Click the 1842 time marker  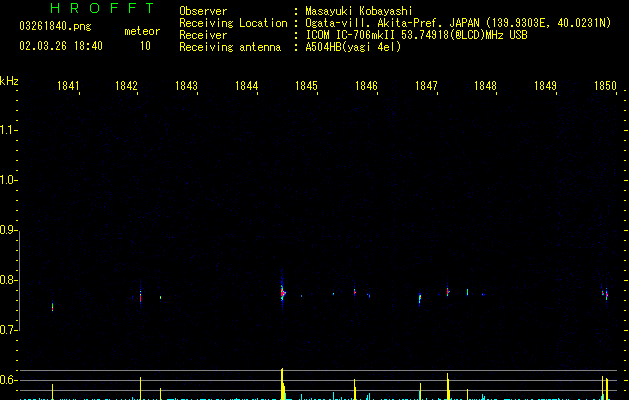(x=126, y=86)
